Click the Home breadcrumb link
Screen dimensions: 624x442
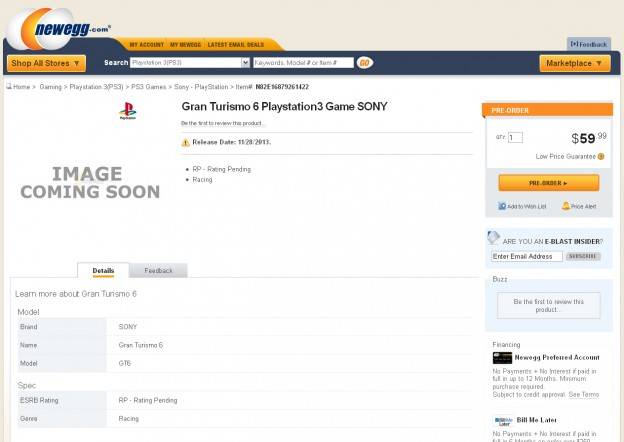click(21, 87)
